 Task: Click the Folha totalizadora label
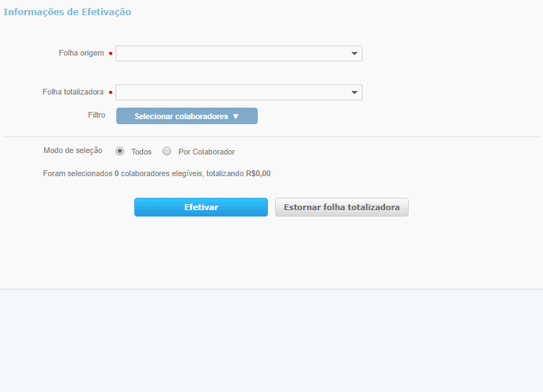tap(73, 92)
